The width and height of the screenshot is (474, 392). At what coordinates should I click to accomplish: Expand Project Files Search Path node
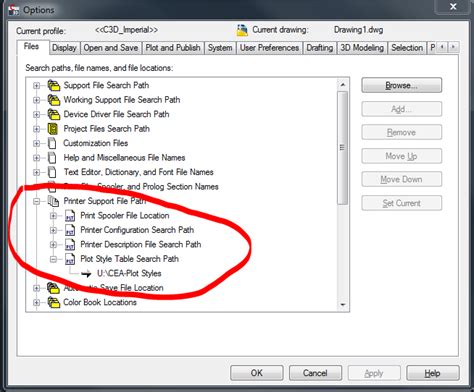[36, 129]
